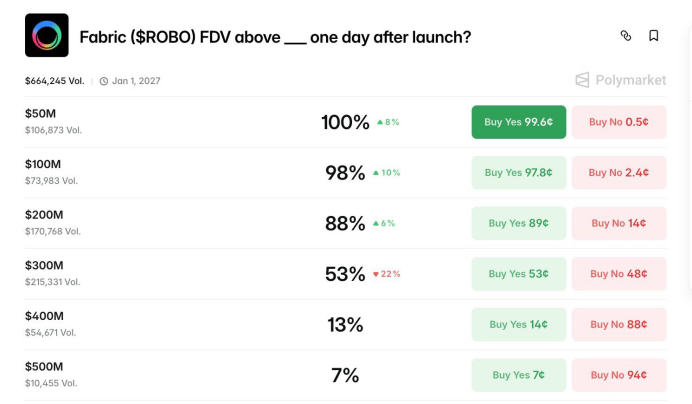The height and width of the screenshot is (404, 692).
Task: Buy Yes at 53¢ for $300M
Action: pos(519,274)
